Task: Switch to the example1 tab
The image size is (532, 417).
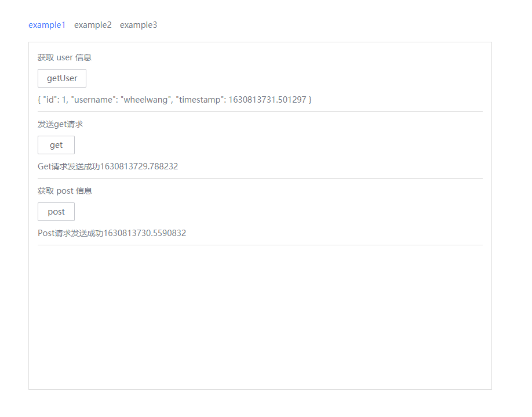Action: (x=47, y=25)
